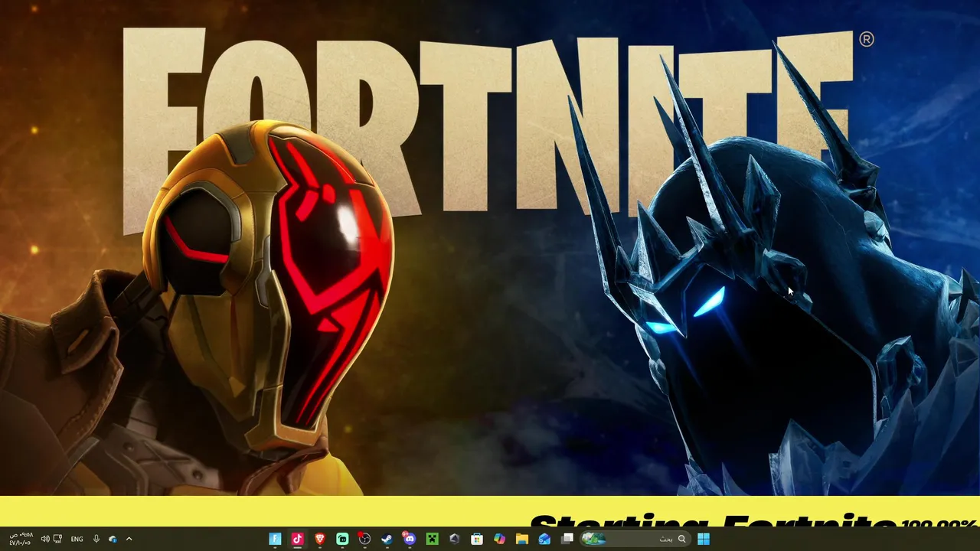Image resolution: width=980 pixels, height=551 pixels.
Task: Show hidden system tray icons
Action: coord(129,539)
